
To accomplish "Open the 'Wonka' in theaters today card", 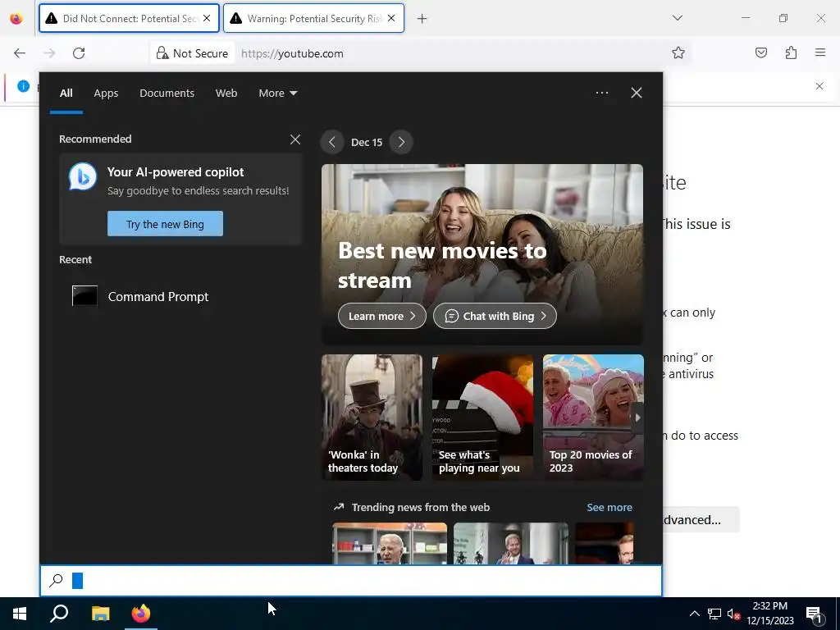I will (x=372, y=418).
